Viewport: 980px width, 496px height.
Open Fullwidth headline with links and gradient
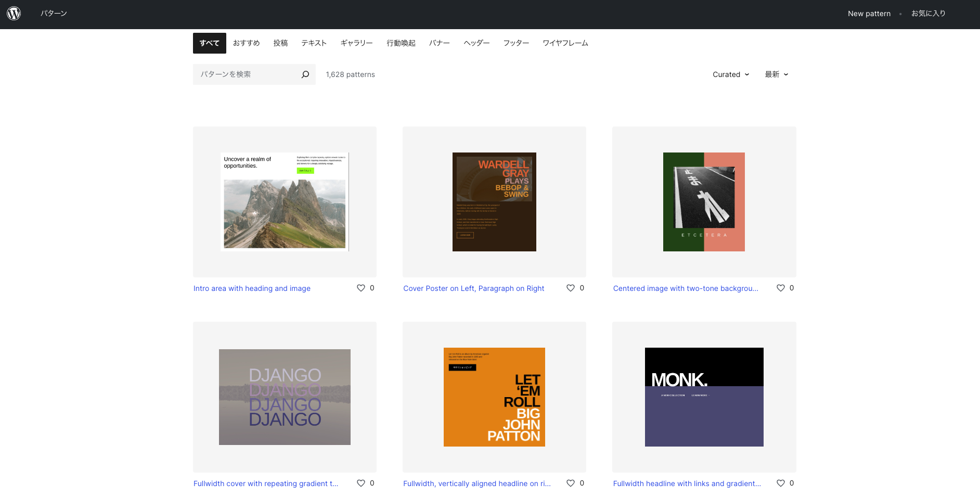click(x=687, y=484)
